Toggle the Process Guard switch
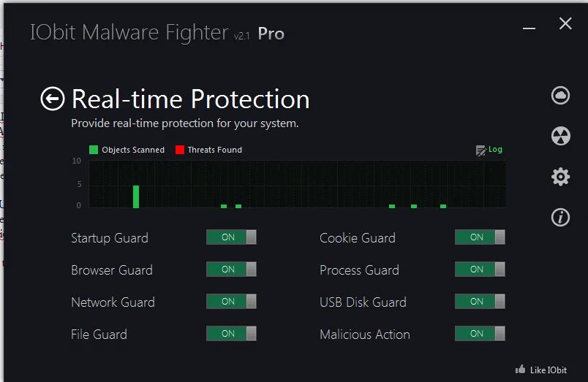Viewport: 588px width, 382px height. (x=480, y=270)
